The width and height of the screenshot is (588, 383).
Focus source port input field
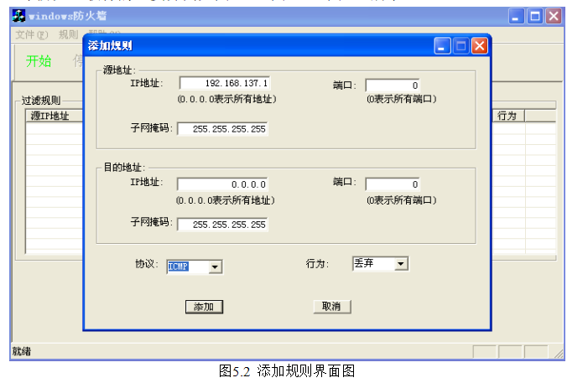(393, 85)
